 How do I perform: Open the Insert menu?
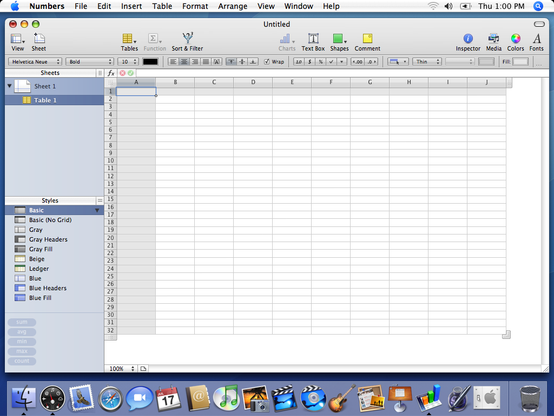131,6
